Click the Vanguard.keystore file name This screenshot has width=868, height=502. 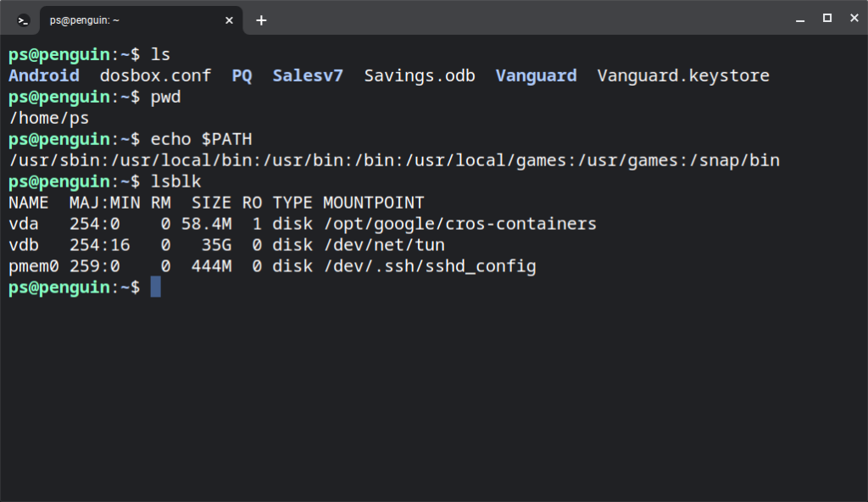tap(683, 75)
